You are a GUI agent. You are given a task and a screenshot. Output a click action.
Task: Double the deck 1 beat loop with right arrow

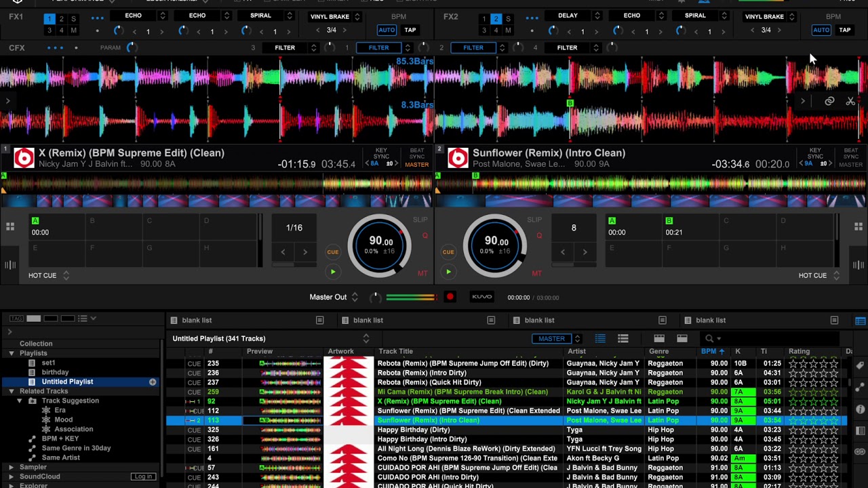click(305, 252)
